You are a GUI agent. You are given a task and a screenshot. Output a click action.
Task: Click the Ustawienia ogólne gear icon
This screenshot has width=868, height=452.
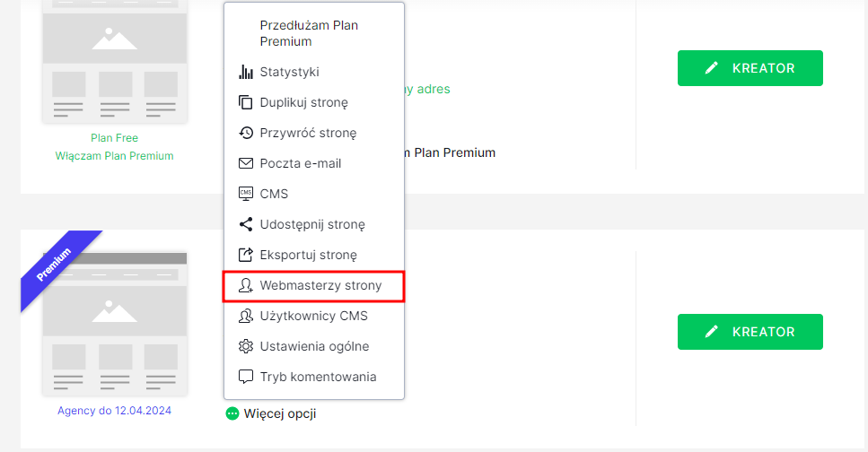[246, 346]
